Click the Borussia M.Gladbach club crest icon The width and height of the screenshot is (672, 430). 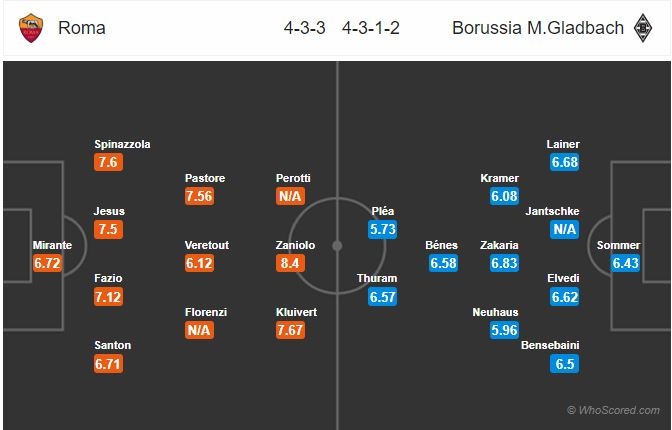642,28
